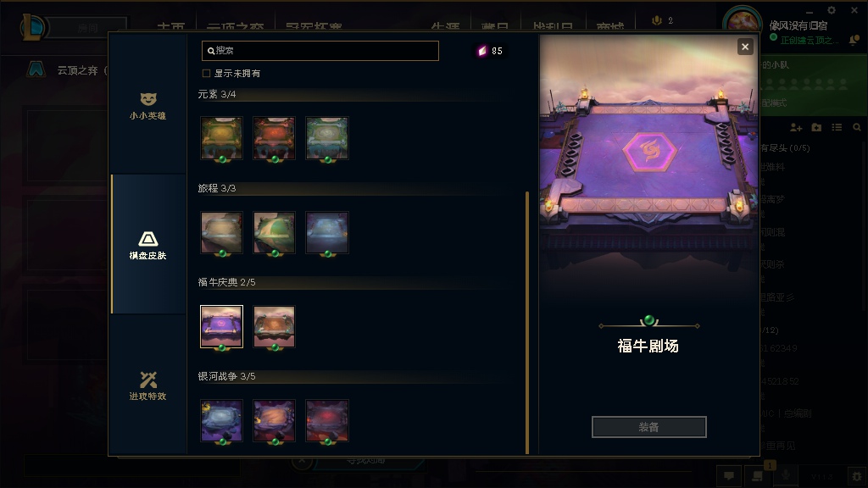Select the 棋盘皮肤 arena skins tab icon
The height and width of the screenshot is (488, 868).
tap(147, 239)
